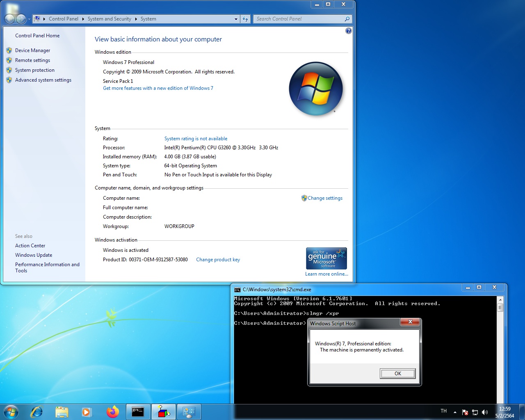Image resolution: width=525 pixels, height=420 pixels.
Task: Open Help with the blue question mark
Action: (x=349, y=31)
